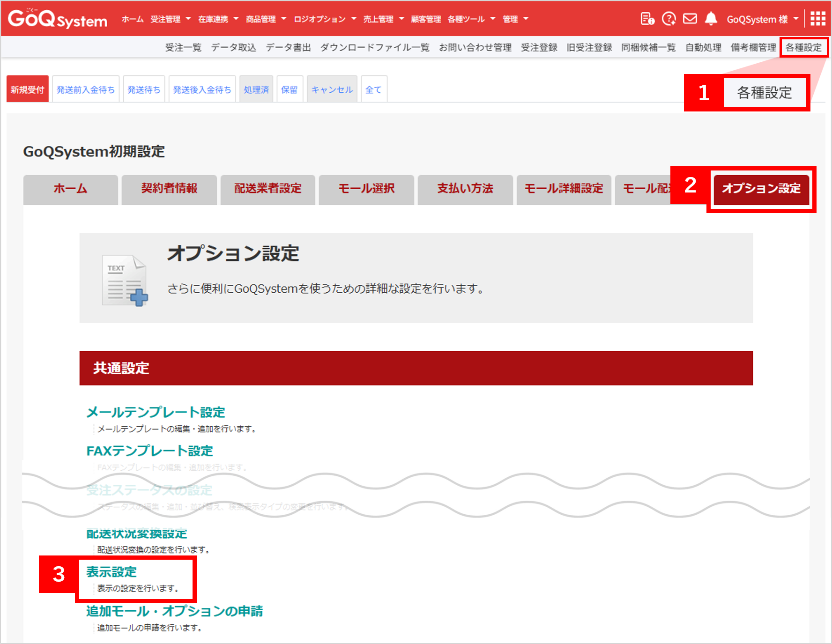Image resolution: width=832 pixels, height=644 pixels.
Task: Switch to the 配送業者設定 tab
Action: pos(267,188)
